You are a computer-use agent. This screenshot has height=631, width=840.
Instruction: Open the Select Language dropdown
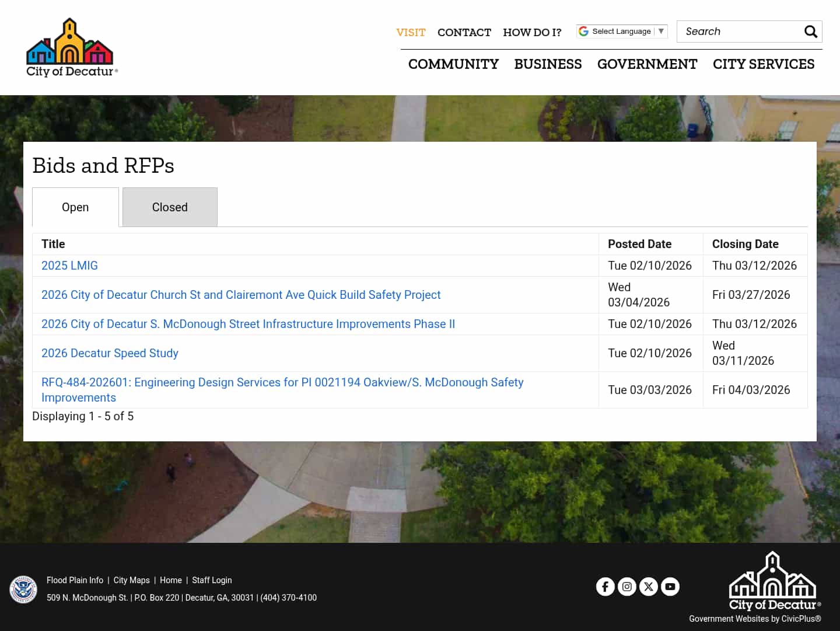622,31
